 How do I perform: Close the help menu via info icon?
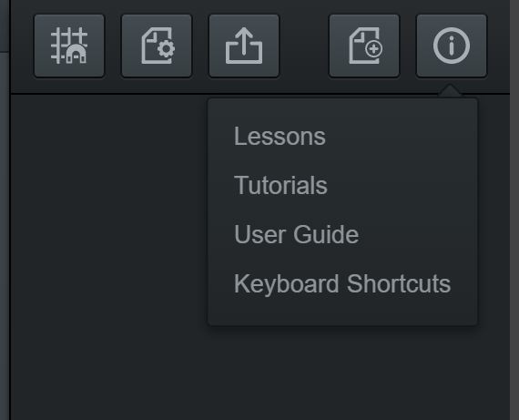click(452, 46)
